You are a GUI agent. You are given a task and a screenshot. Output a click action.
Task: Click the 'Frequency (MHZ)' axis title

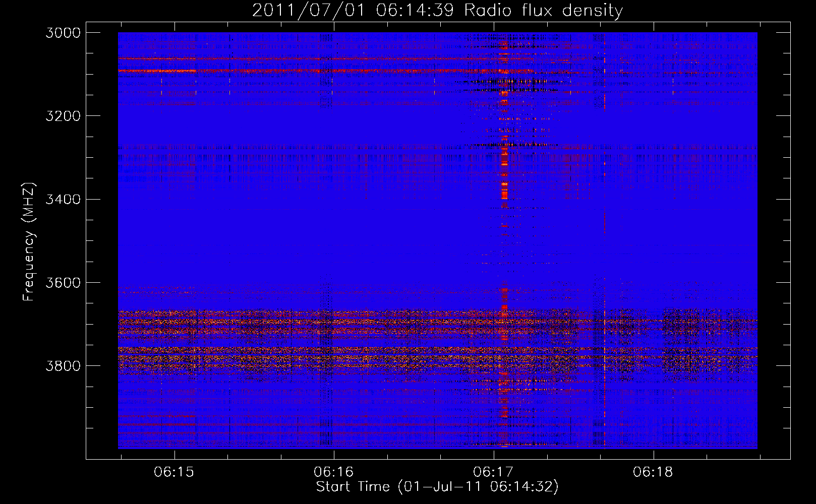(x=29, y=241)
